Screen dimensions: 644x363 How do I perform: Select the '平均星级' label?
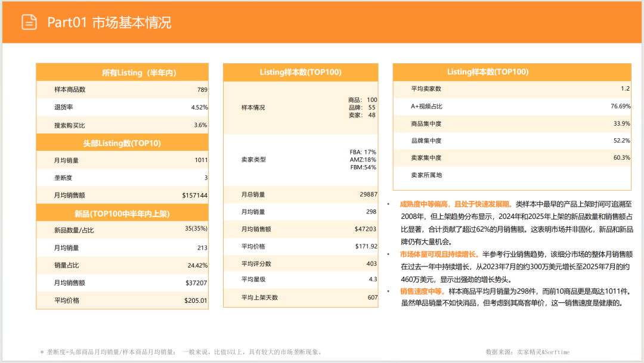pos(253,279)
